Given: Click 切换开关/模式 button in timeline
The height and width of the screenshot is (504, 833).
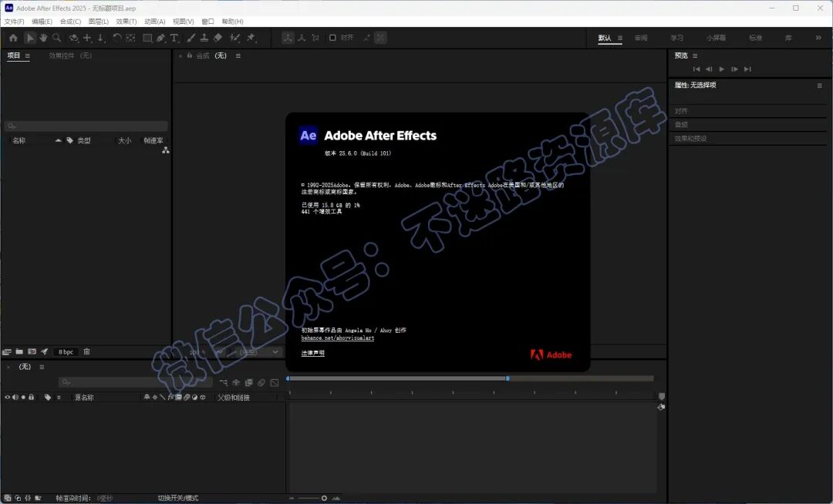Looking at the screenshot, I should coord(178,498).
